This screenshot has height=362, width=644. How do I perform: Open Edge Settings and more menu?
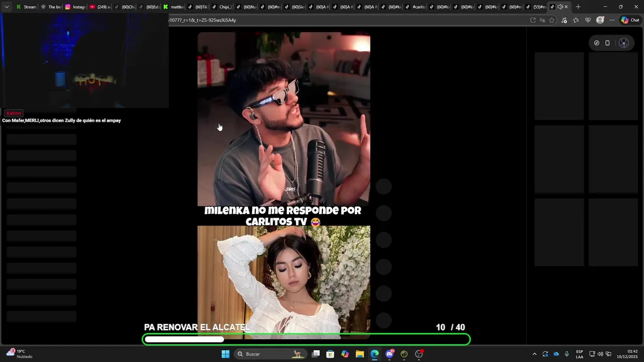point(612,20)
